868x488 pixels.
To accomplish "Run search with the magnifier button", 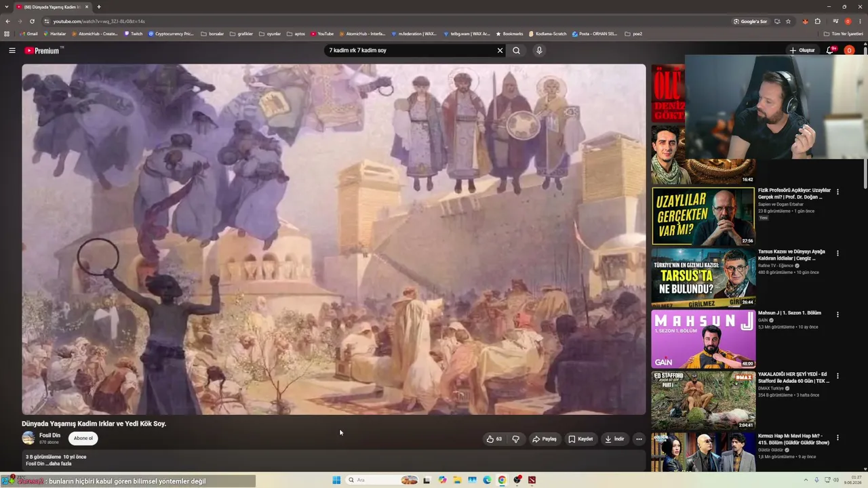I will point(517,50).
